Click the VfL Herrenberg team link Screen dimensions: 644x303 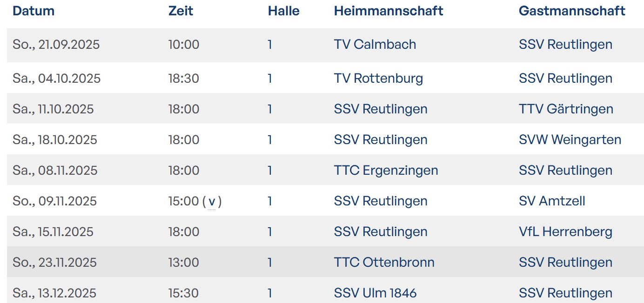click(x=565, y=232)
